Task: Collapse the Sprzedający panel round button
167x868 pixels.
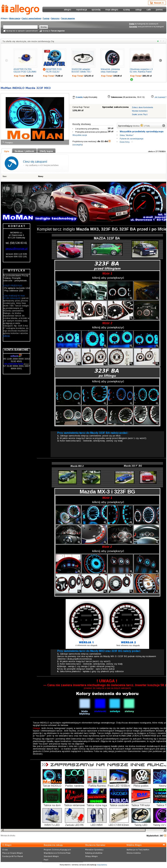Action: point(164,126)
